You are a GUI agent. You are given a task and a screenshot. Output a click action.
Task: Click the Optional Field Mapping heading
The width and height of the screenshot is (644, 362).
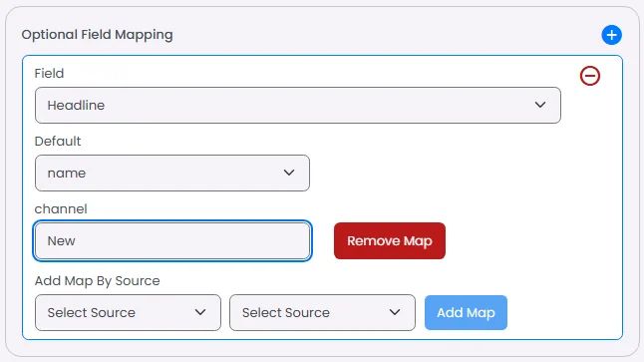[97, 35]
